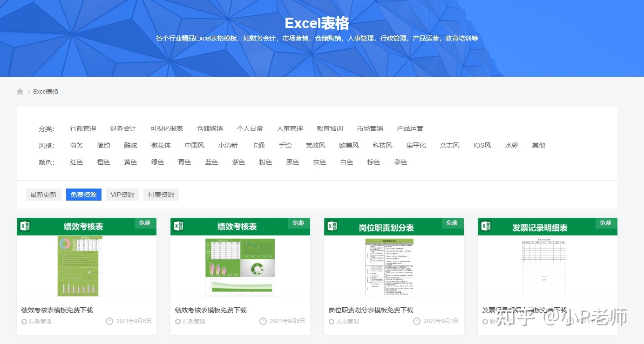Click clock icon beside 2021年9月1日
The height and width of the screenshot is (344, 644).
pos(416,321)
